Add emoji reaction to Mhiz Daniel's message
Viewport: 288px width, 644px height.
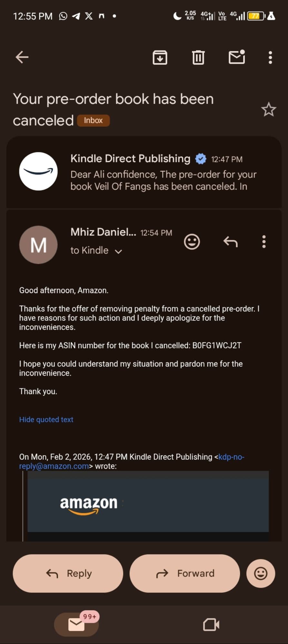[192, 242]
